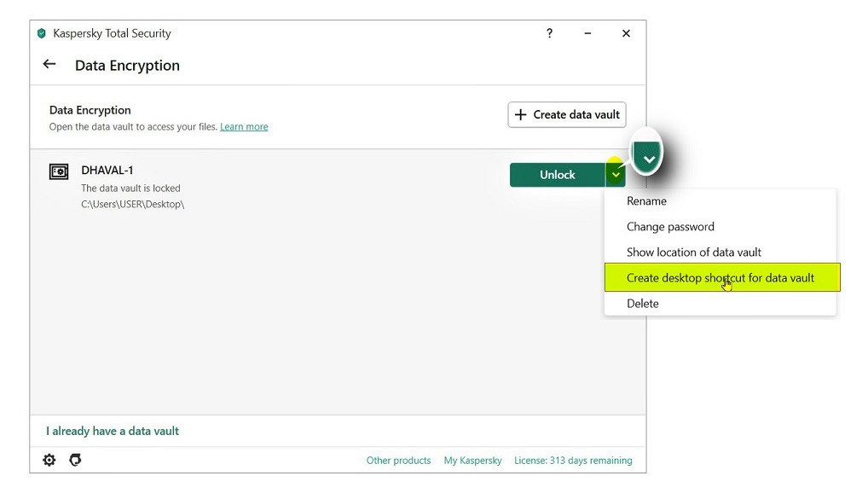868x499 pixels.
Task: Select Create desktop shortcut for data vault
Action: (x=722, y=277)
